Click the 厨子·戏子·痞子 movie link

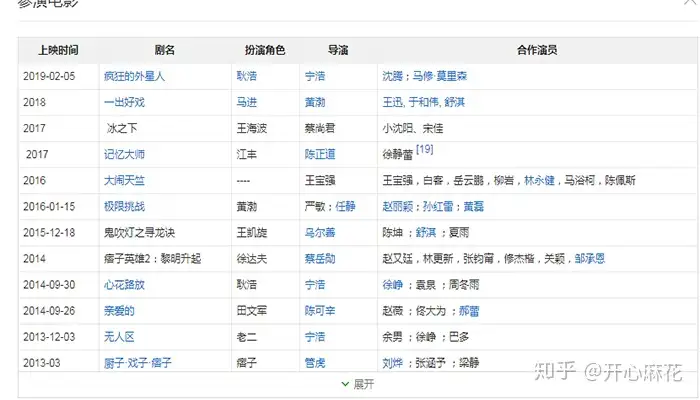[x=138, y=363]
